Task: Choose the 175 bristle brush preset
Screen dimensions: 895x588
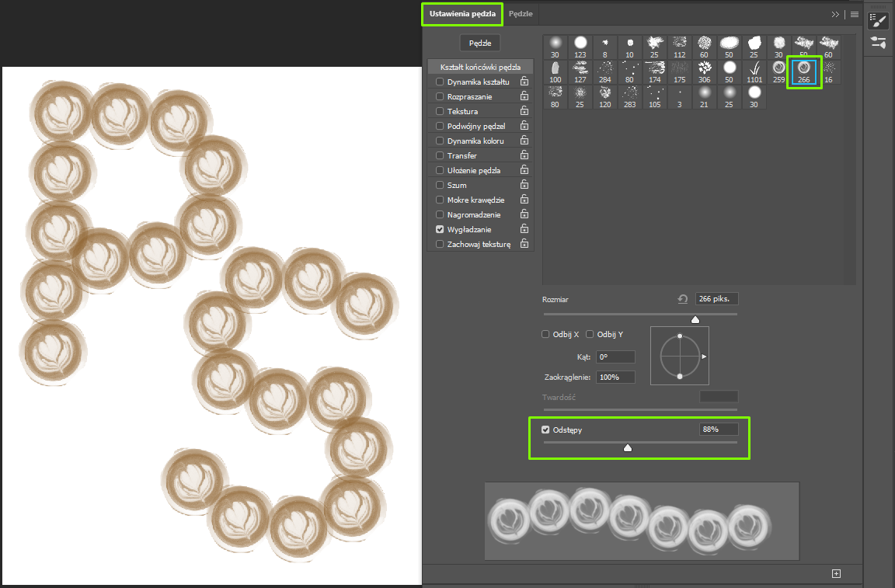Action: [x=679, y=72]
